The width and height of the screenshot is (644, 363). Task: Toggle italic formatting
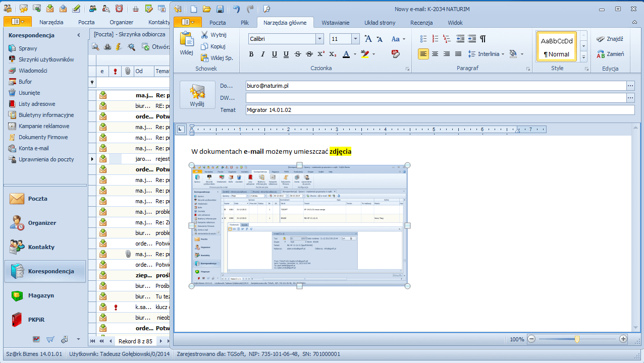pyautogui.click(x=263, y=54)
